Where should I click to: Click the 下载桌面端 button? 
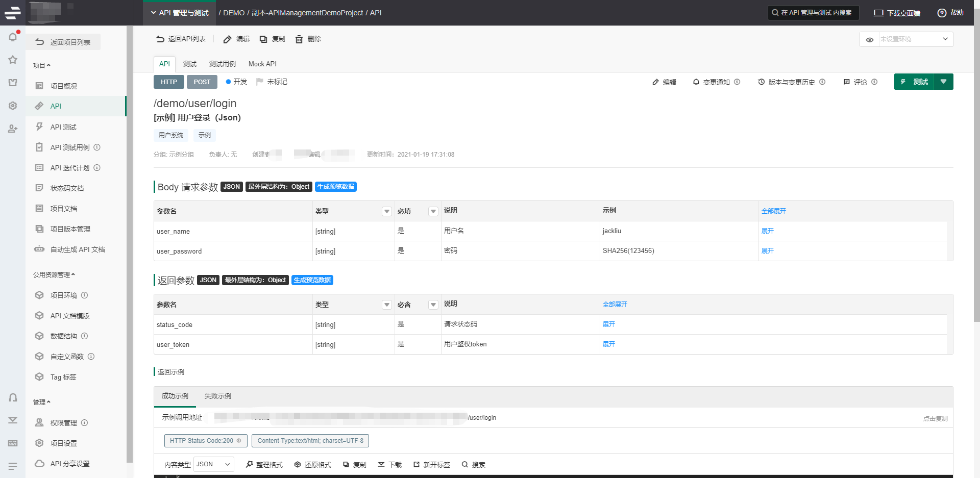[897, 13]
